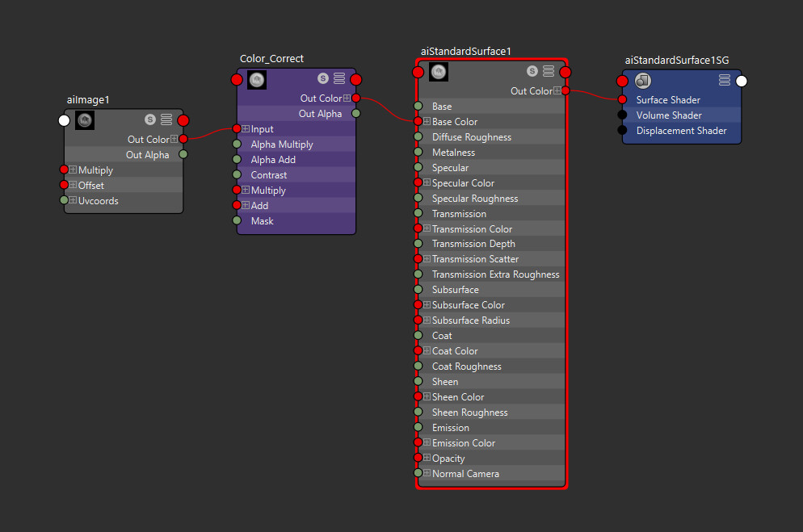The image size is (803, 532).
Task: Click the view-mode icon on aiStandardSurface1SG header
Action: pos(725,80)
